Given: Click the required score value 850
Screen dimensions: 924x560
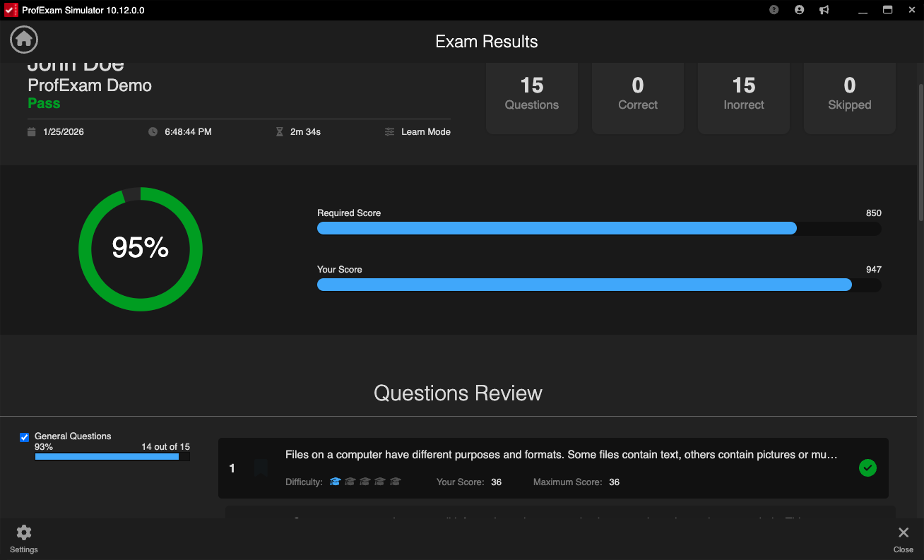Looking at the screenshot, I should (x=874, y=213).
